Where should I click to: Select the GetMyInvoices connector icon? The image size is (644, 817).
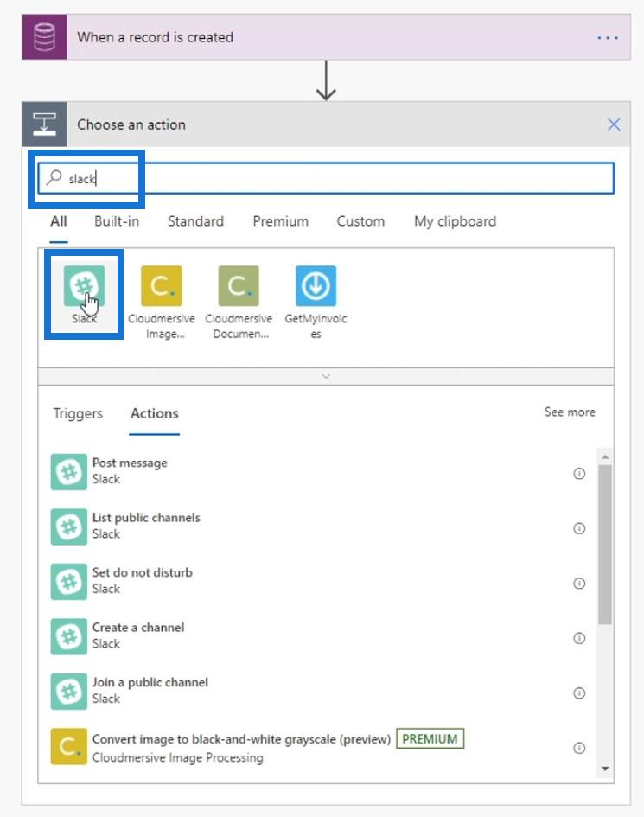[x=316, y=285]
